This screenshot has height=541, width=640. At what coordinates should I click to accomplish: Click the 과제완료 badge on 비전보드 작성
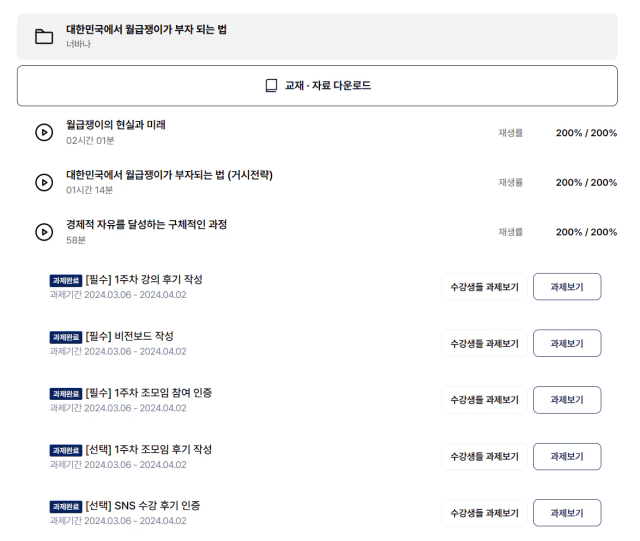tap(66, 337)
